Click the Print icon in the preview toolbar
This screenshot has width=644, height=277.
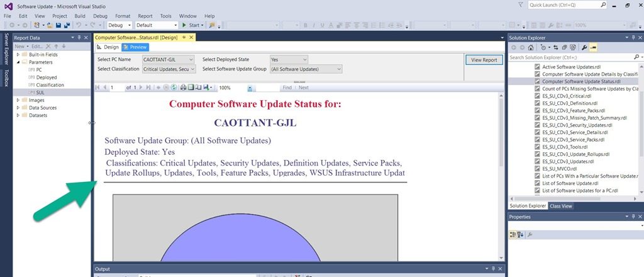click(x=184, y=88)
